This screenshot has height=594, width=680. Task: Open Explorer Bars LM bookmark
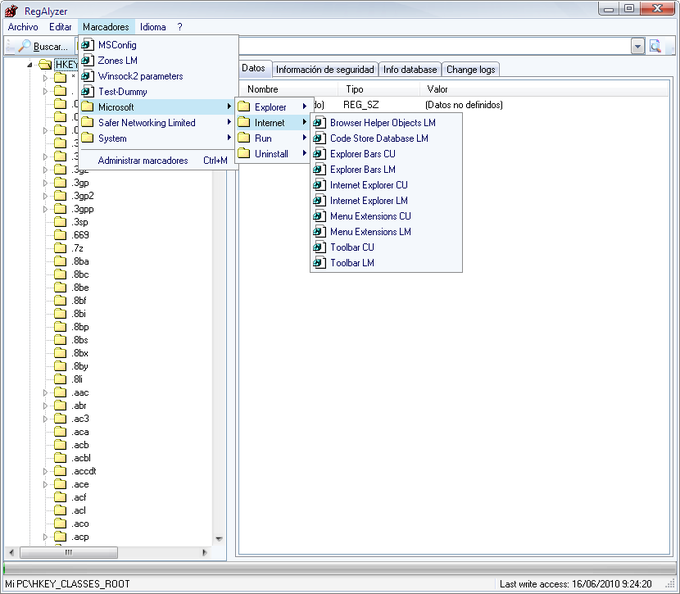click(386, 170)
